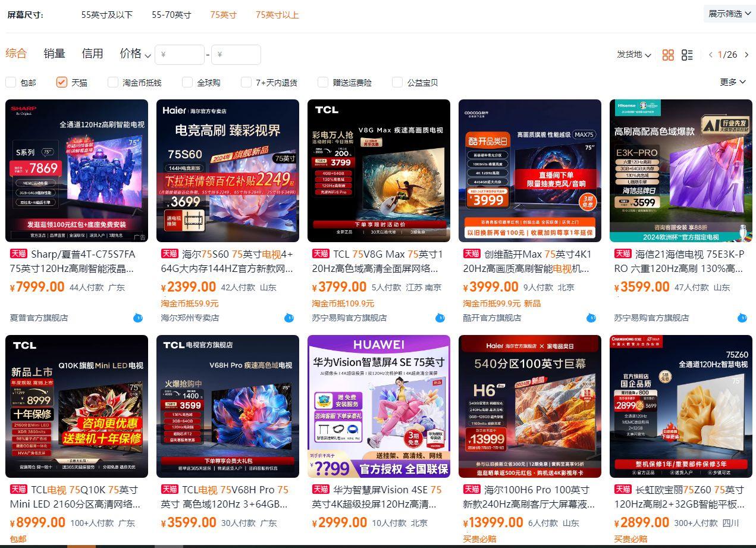The width and height of the screenshot is (756, 548).
Task: Click Tmall badge on 长虹欧宝丽75Z60 listing
Action: point(623,489)
